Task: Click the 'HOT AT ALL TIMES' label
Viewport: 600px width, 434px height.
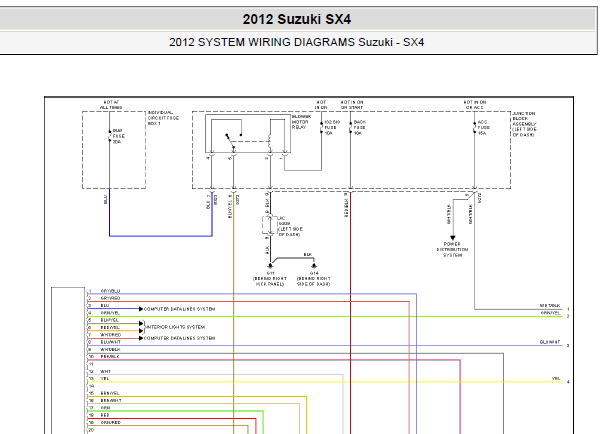Action: point(111,105)
